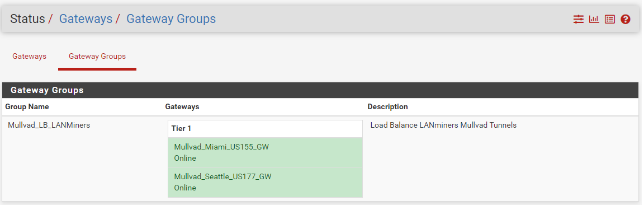The image size is (644, 205).
Task: Select the Gateway Groups tab
Action: [x=97, y=57]
